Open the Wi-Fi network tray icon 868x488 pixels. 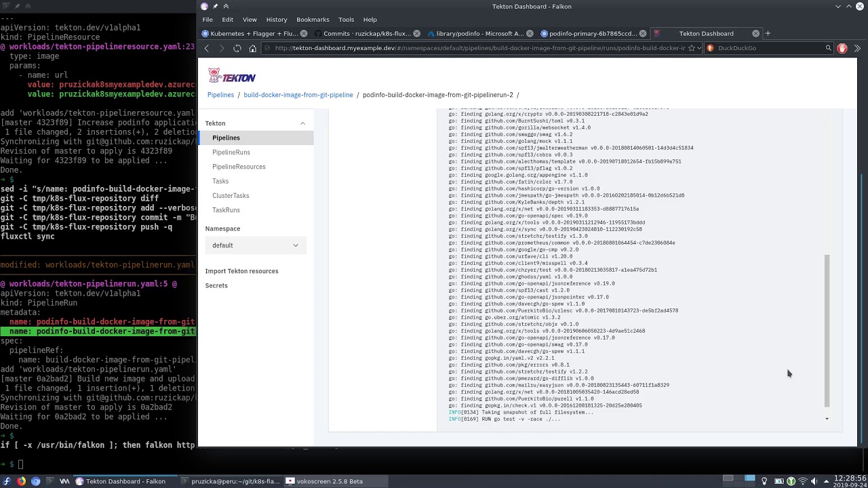803,481
